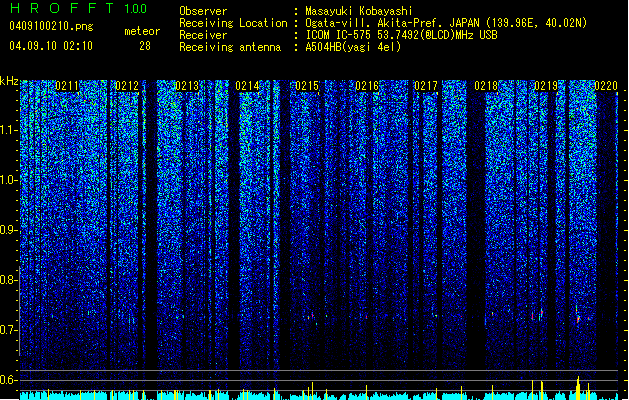The width and height of the screenshot is (629, 400).
Task: Click the 0.9 frequency axis label
Action: click(8, 230)
